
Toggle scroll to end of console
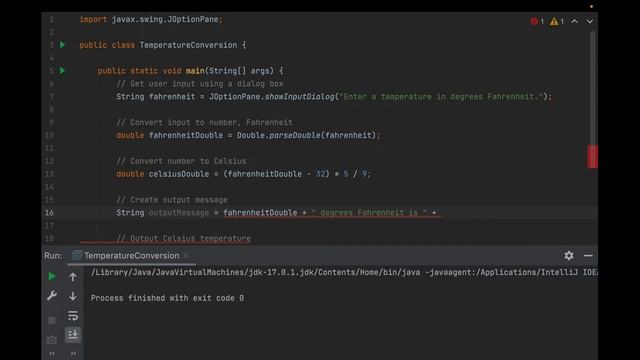73,335
